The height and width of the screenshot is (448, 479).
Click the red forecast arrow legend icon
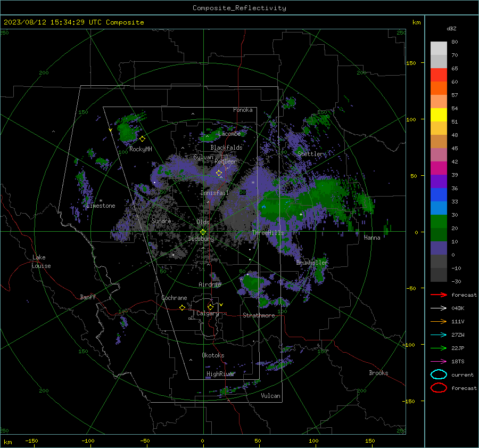click(x=439, y=295)
